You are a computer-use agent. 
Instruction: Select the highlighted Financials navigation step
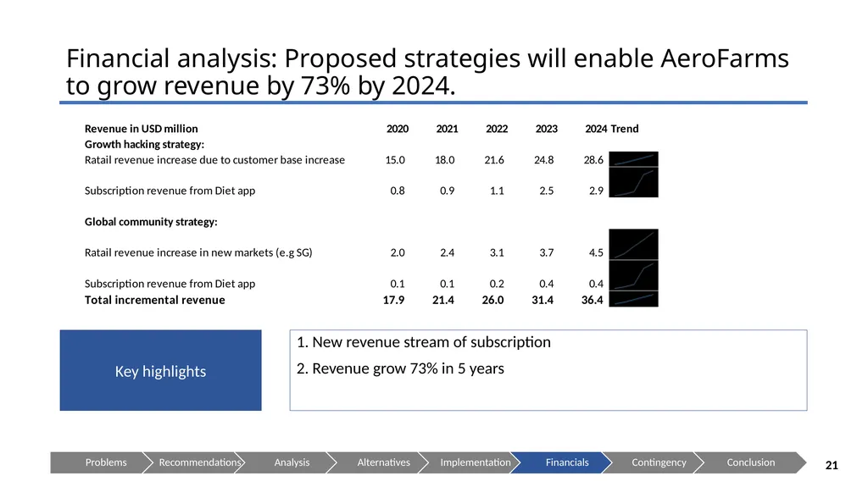pos(562,462)
